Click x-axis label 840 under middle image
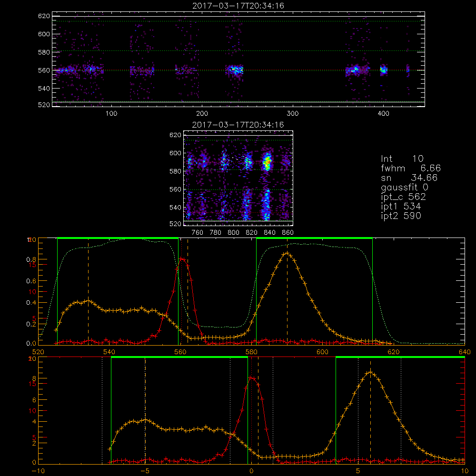Viewport: 476px width, 476px height. [269, 233]
